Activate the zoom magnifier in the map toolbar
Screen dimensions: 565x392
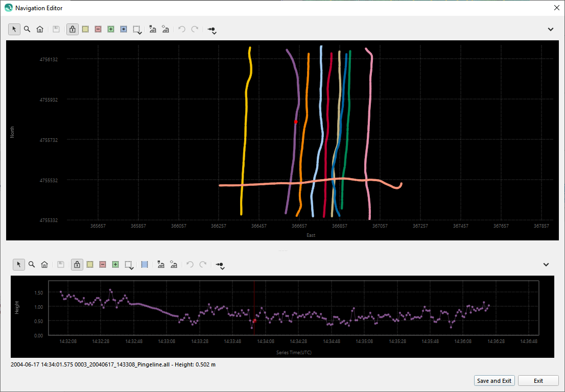point(27,30)
